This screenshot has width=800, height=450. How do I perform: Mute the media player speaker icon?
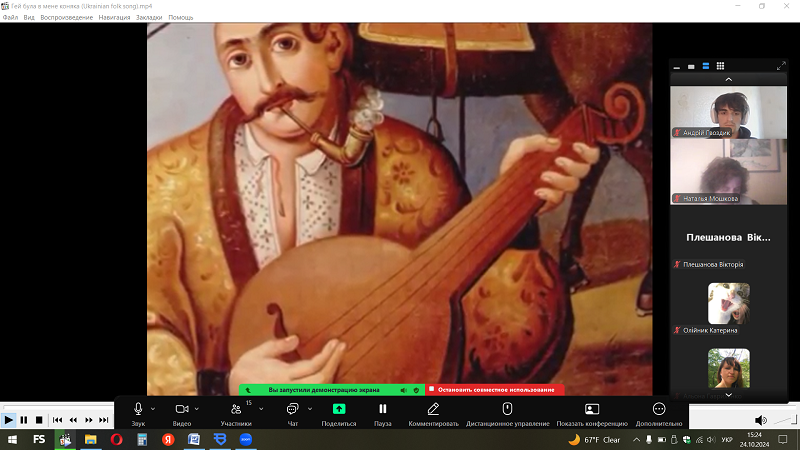(x=760, y=420)
